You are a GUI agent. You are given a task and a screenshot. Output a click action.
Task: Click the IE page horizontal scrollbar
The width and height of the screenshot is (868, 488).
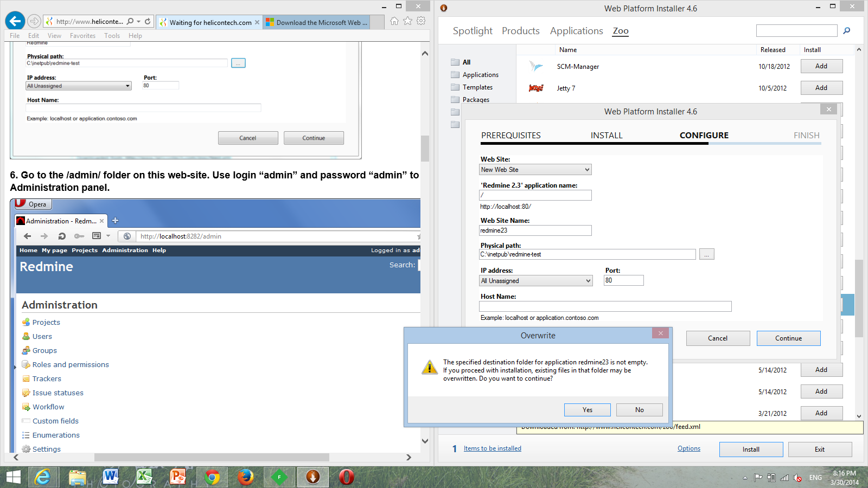(213, 457)
